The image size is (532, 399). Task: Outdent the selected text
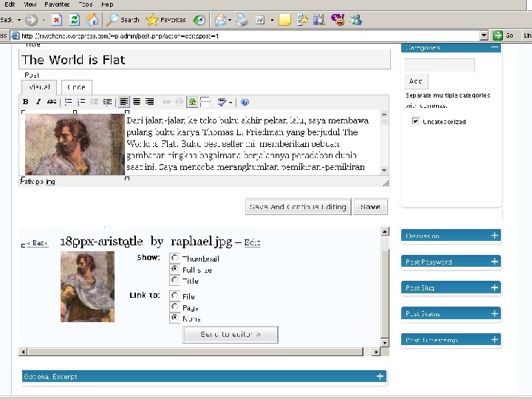[x=95, y=101]
